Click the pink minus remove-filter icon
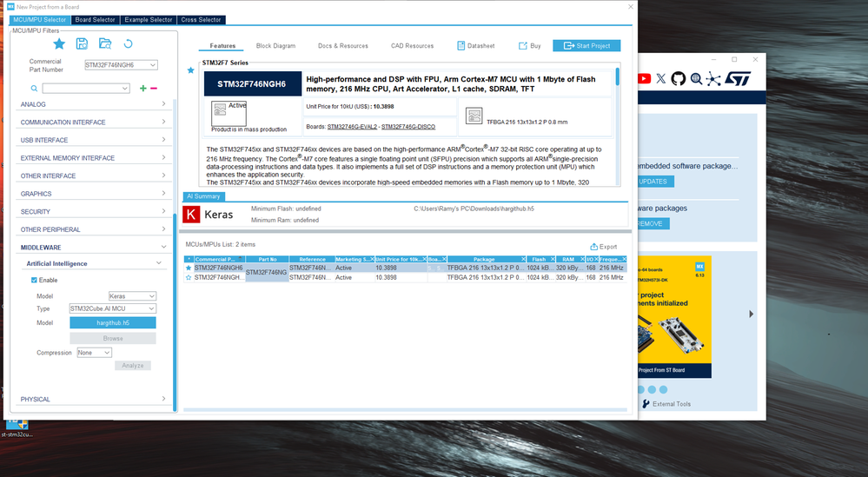868x477 pixels. point(154,89)
